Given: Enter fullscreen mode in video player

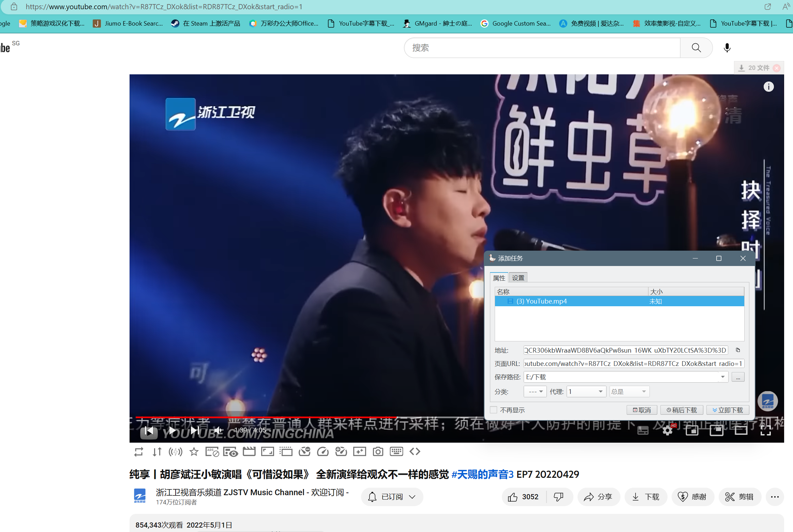Looking at the screenshot, I should pos(766,431).
